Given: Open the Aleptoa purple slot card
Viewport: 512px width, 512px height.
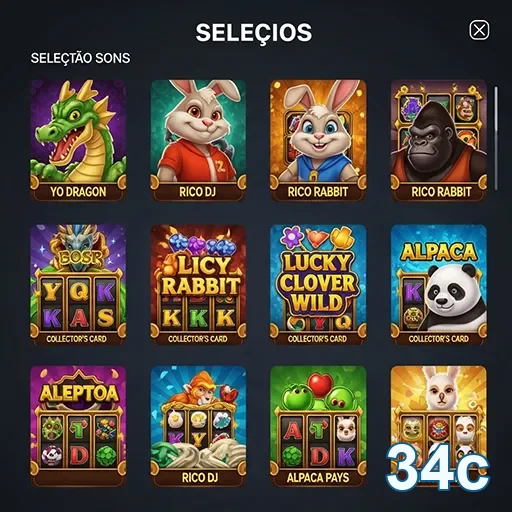Looking at the screenshot, I should click(78, 426).
